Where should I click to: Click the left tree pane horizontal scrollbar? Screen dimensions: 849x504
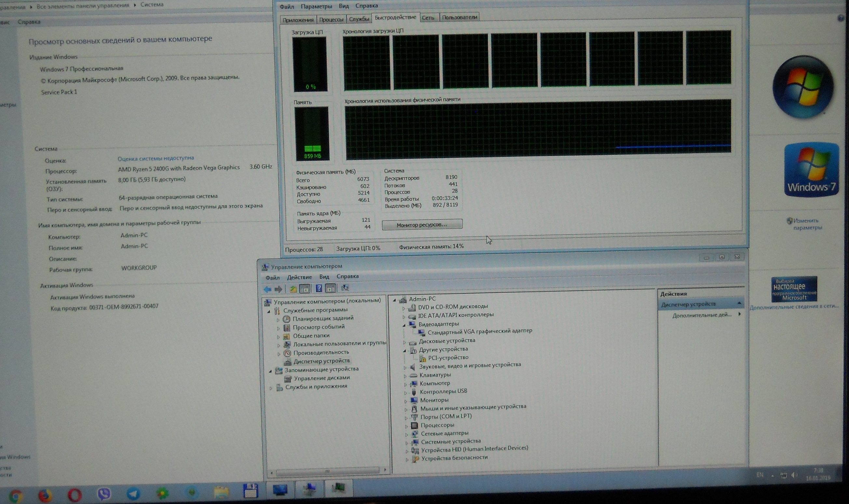327,471
